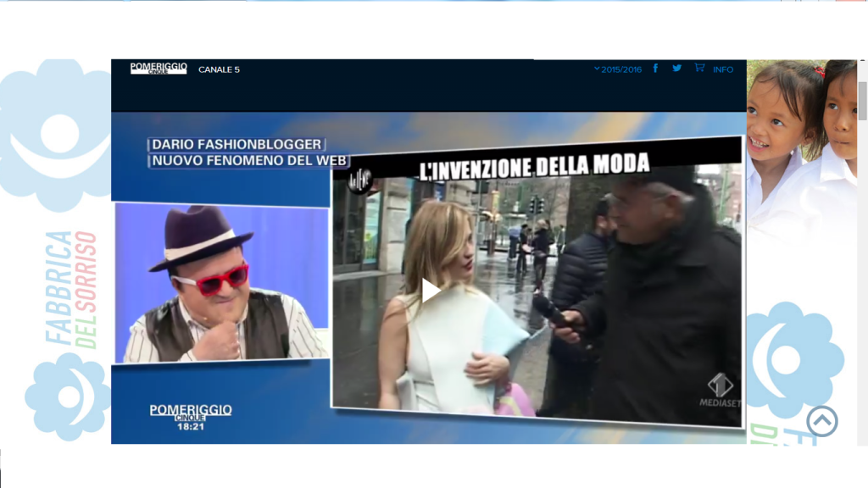This screenshot has height=488, width=868.
Task: Click the man with red sunglasses inset
Action: tap(221, 283)
